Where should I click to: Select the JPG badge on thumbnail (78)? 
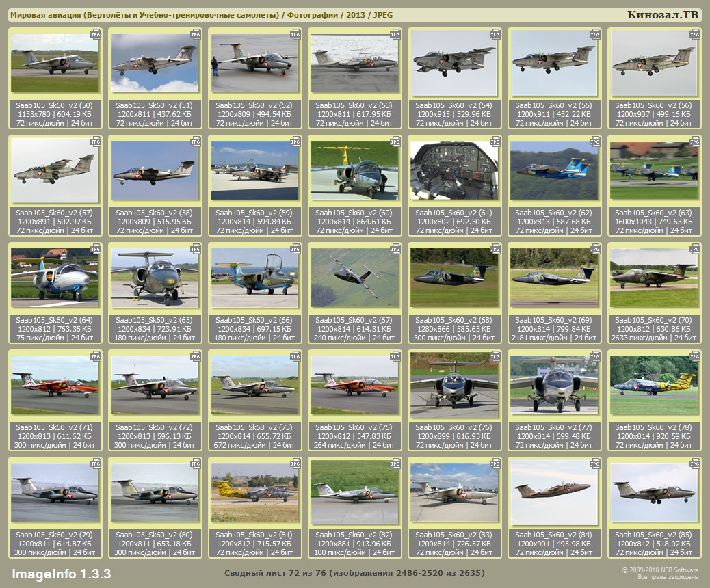click(x=695, y=356)
